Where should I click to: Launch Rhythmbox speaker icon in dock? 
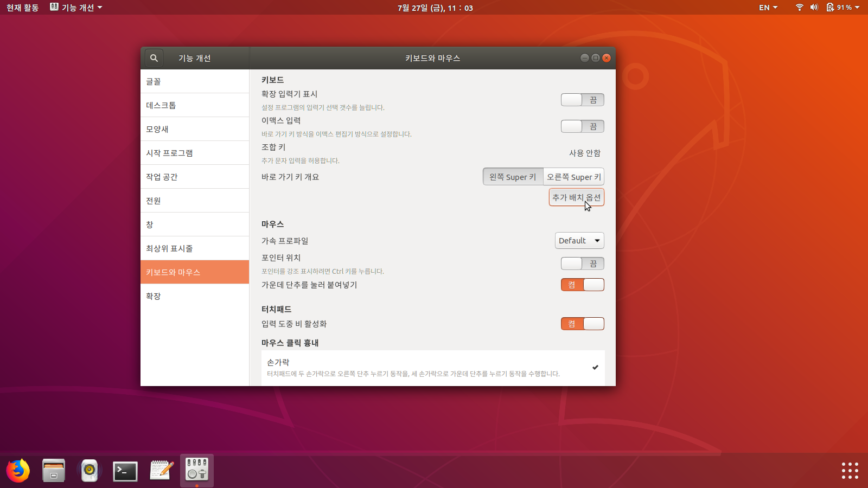tap(90, 470)
